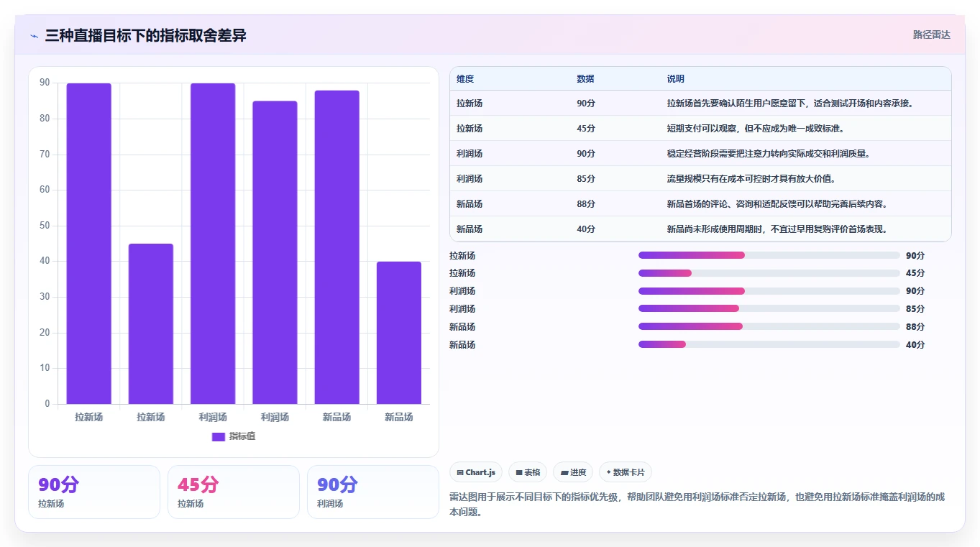Click the 88-value 新品场 chart bar

tap(337, 247)
